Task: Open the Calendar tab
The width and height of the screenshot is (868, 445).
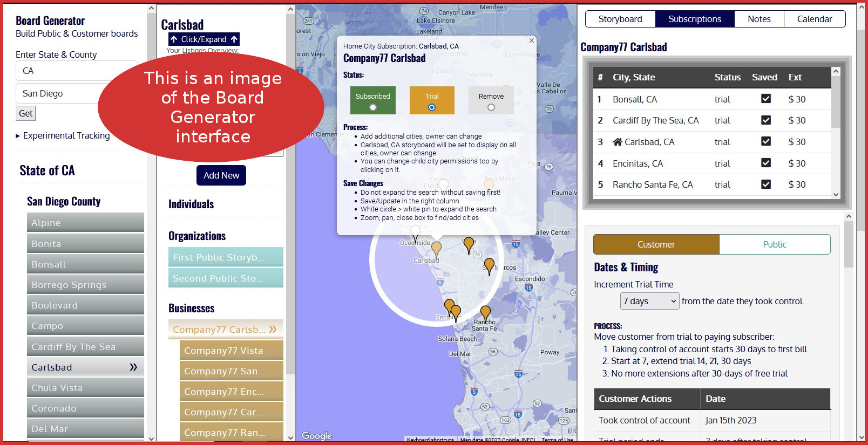Action: click(x=814, y=19)
